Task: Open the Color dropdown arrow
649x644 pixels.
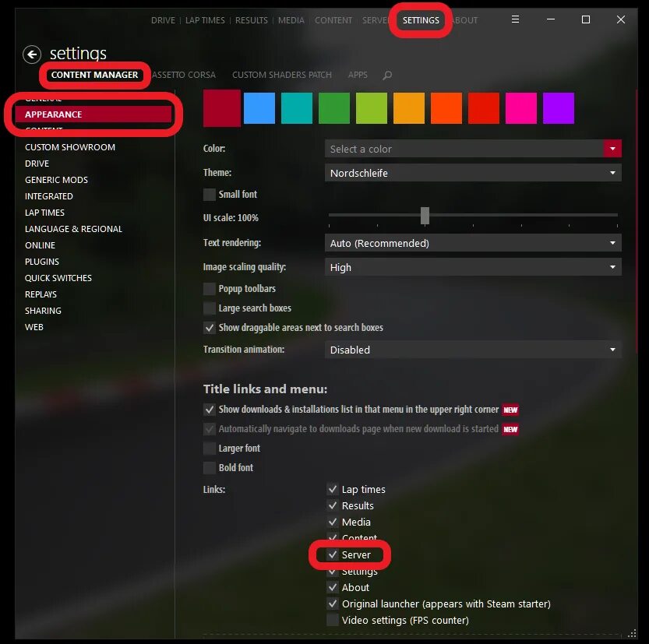Action: (612, 149)
